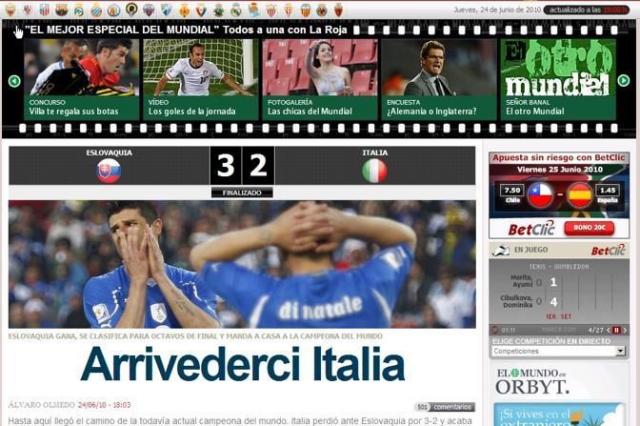Select 7.50 odds for Chile
The height and width of the screenshot is (426, 640).
(x=511, y=190)
